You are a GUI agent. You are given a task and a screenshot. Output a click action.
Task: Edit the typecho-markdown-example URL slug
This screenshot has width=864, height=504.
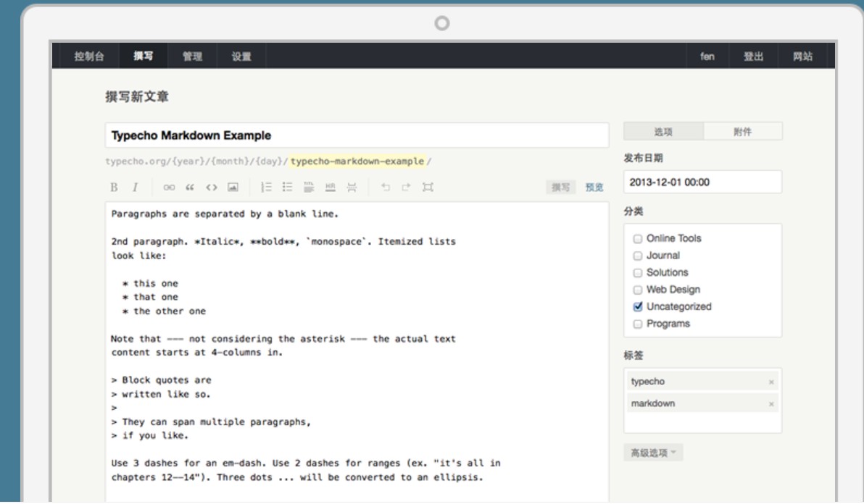pyautogui.click(x=357, y=161)
